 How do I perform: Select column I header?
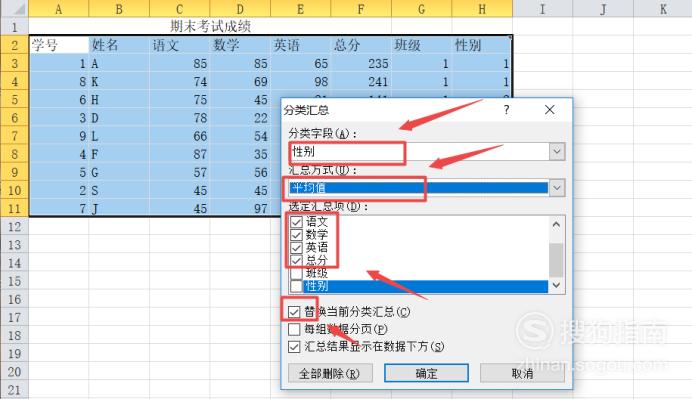(x=543, y=9)
